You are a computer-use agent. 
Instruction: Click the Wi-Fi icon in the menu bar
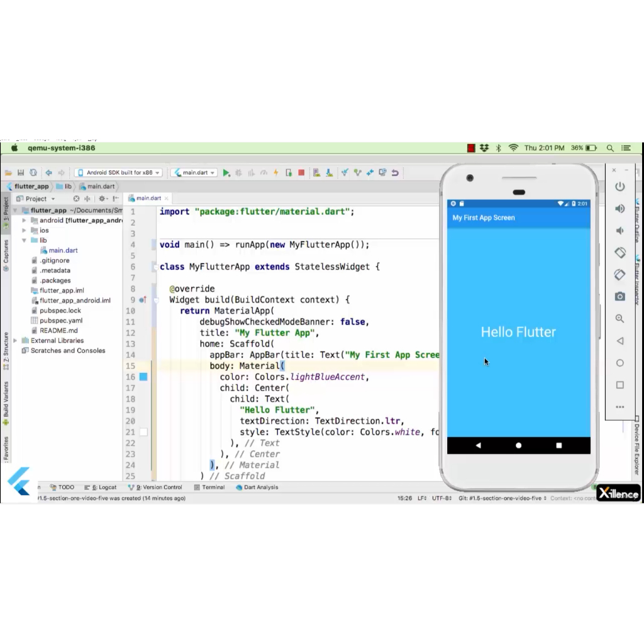click(513, 148)
